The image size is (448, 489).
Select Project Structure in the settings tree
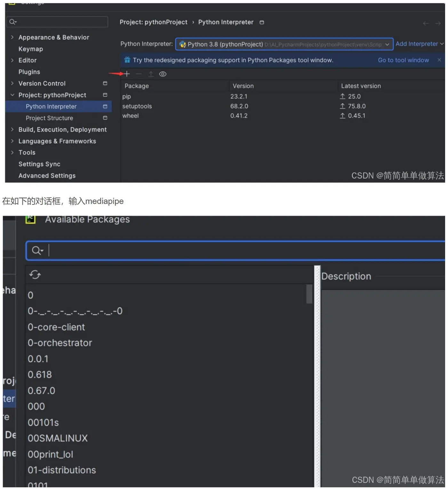(x=49, y=118)
